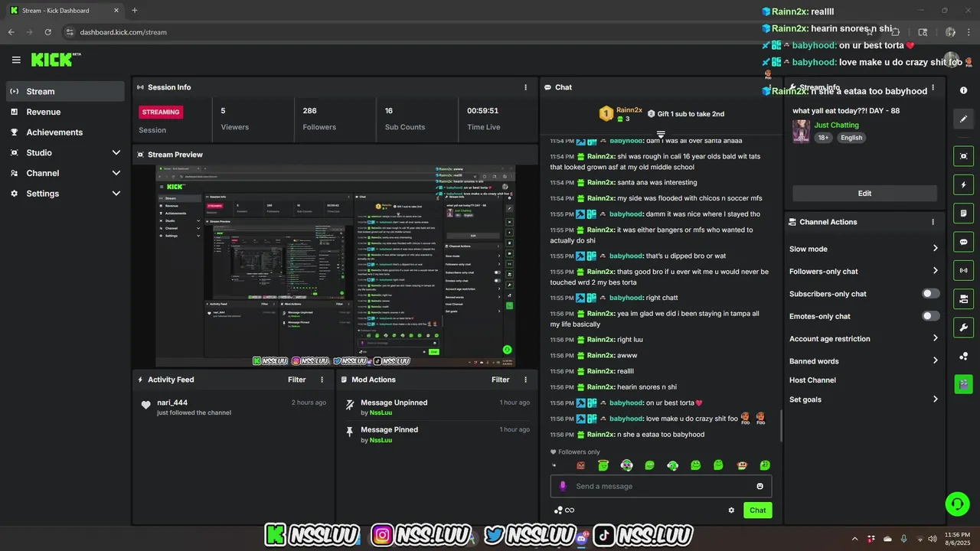Open the emoji picker in message box
The image size is (980, 551).
coord(759,486)
